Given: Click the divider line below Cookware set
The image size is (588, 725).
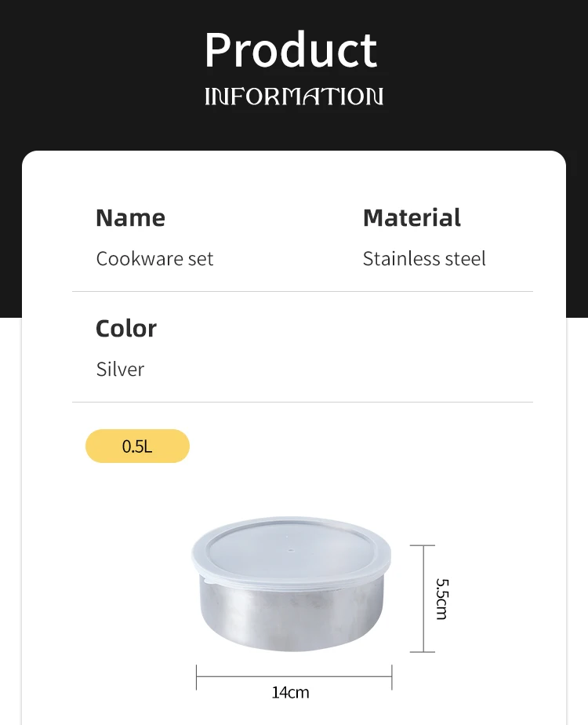Looking at the screenshot, I should tap(302, 292).
